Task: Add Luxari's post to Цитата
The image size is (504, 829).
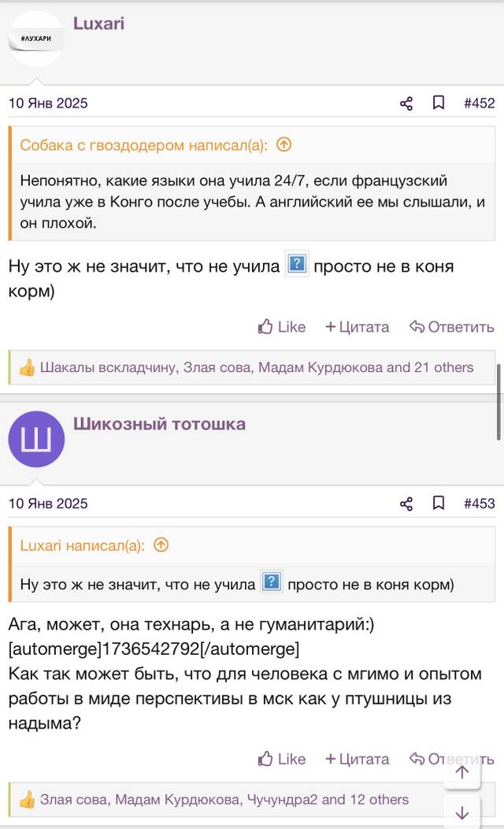Action: pyautogui.click(x=358, y=327)
